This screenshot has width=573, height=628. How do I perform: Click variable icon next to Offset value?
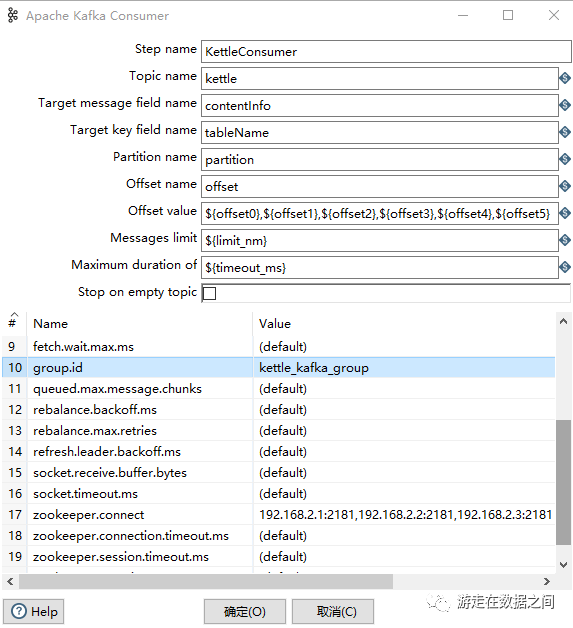(x=565, y=213)
